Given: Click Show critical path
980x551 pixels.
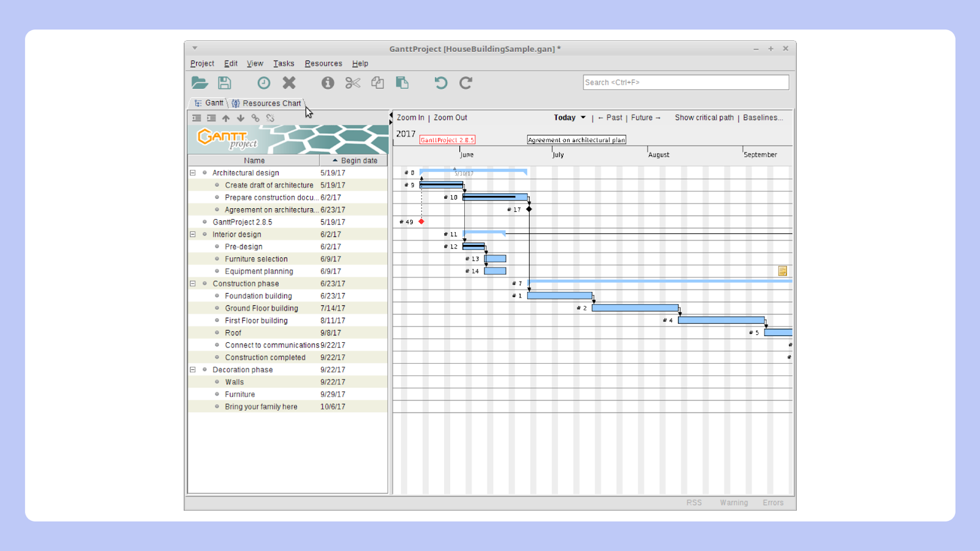Looking at the screenshot, I should [x=704, y=118].
